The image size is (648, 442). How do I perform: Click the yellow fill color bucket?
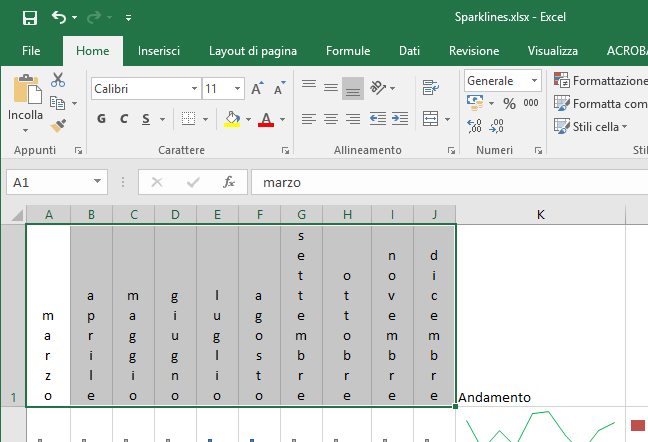(x=232, y=120)
